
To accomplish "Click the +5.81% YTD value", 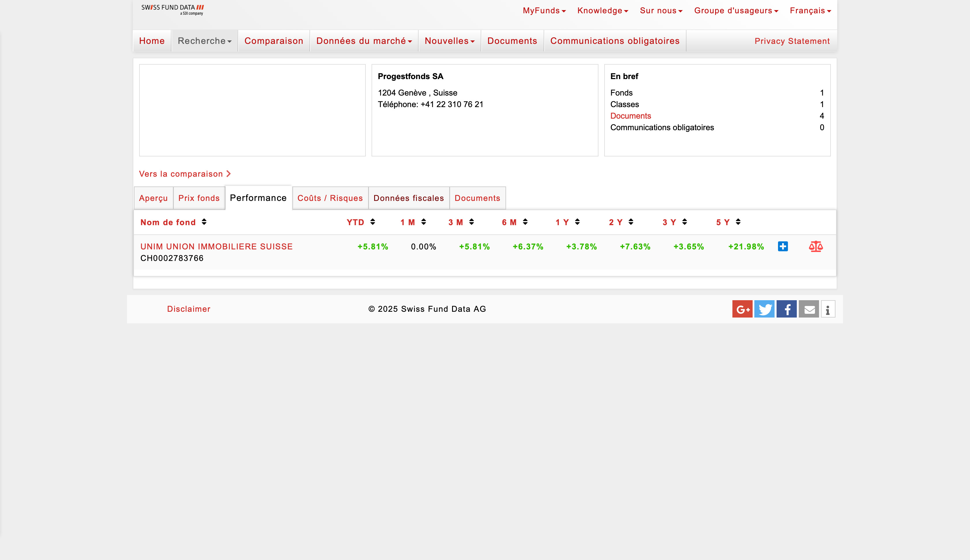I will (373, 247).
